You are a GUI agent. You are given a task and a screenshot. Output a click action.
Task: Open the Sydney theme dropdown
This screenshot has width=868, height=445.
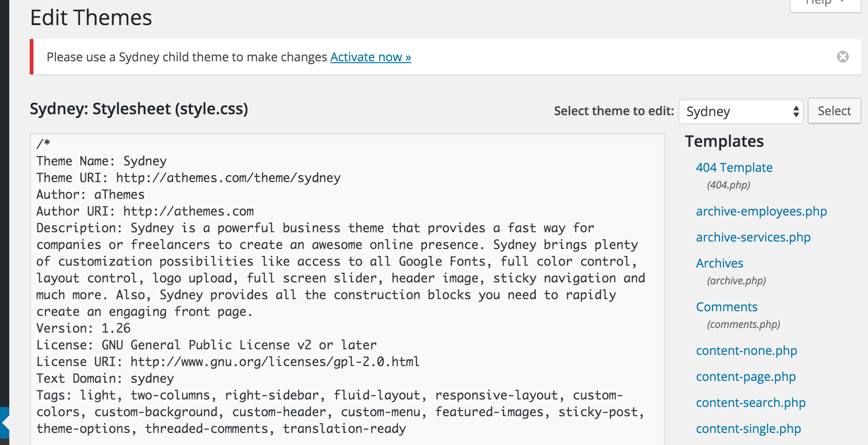[x=741, y=111]
